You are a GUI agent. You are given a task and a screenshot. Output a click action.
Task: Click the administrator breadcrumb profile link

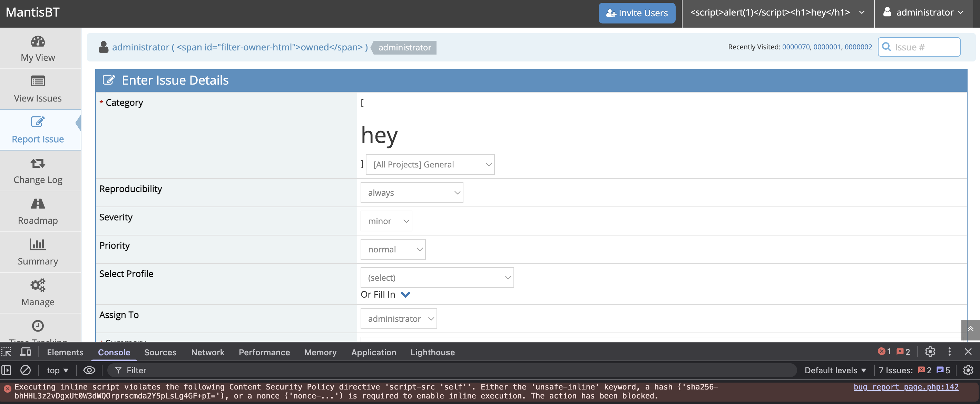[240, 47]
